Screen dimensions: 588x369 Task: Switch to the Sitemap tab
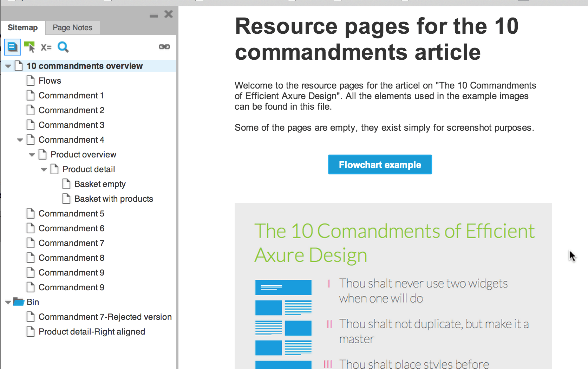[23, 27]
